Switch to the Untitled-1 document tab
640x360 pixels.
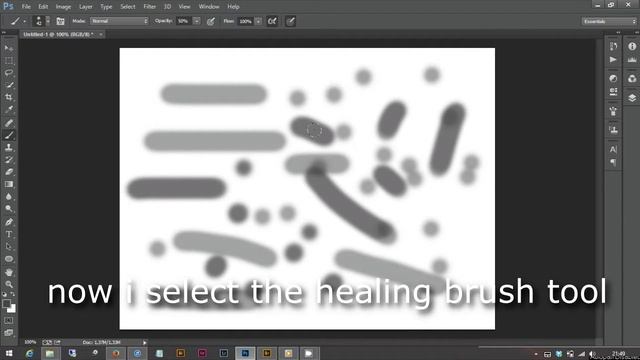[58, 34]
